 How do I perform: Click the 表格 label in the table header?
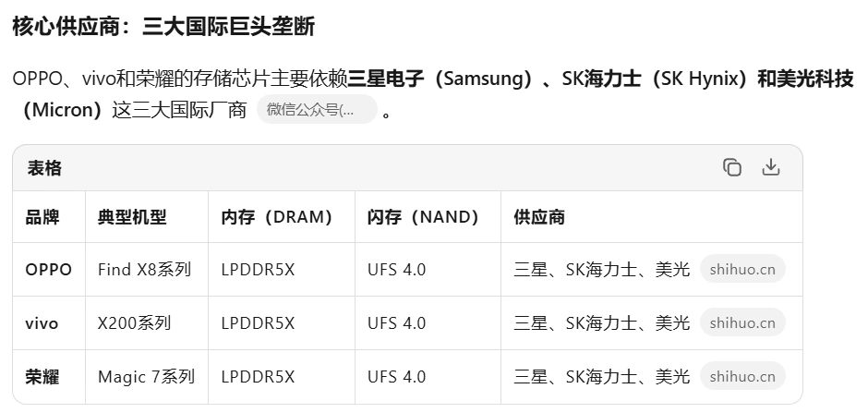44,168
